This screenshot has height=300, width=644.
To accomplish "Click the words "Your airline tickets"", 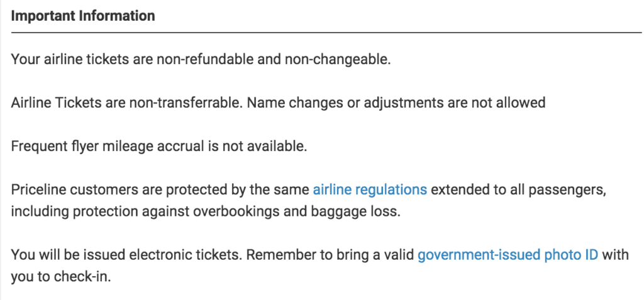I will point(66,60).
